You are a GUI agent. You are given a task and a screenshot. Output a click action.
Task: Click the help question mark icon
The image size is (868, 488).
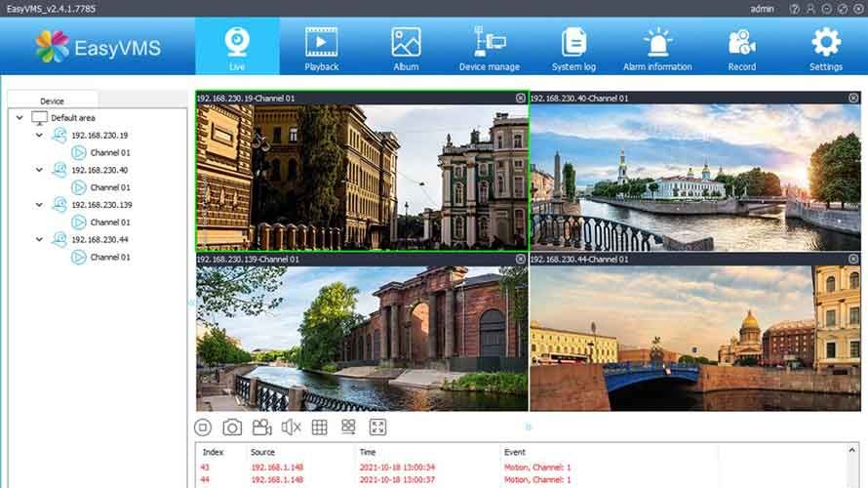(795, 9)
